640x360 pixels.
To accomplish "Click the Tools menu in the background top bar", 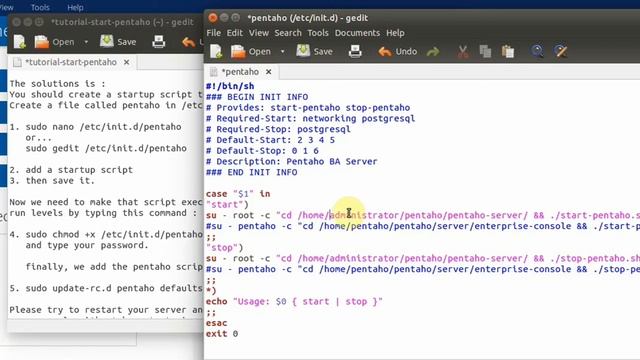I will pyautogui.click(x=40, y=7).
